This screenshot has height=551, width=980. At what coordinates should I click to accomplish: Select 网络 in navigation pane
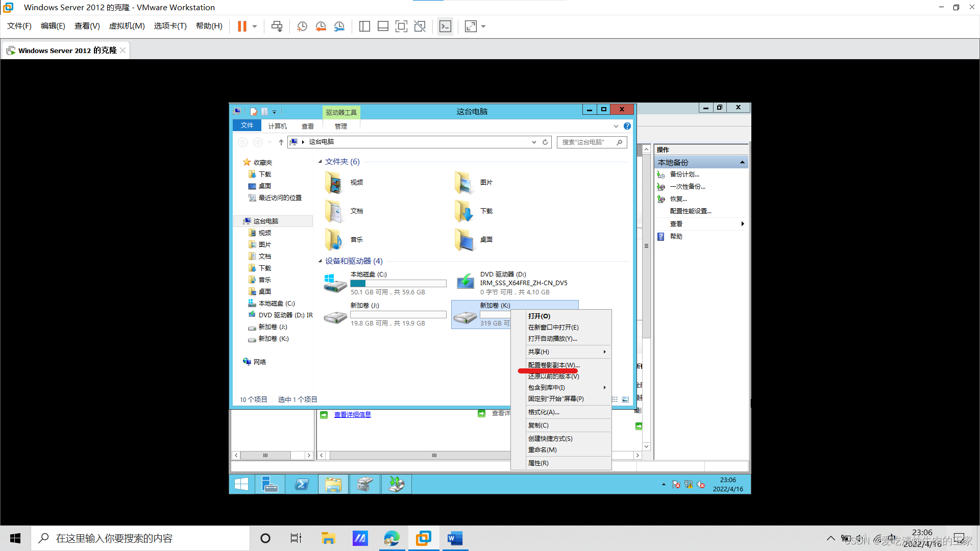(x=259, y=362)
